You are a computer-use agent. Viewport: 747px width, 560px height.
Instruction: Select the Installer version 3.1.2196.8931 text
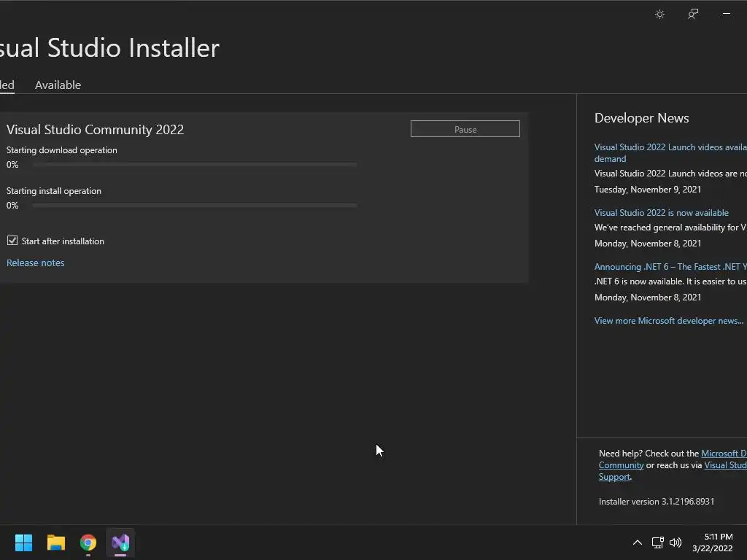657,502
